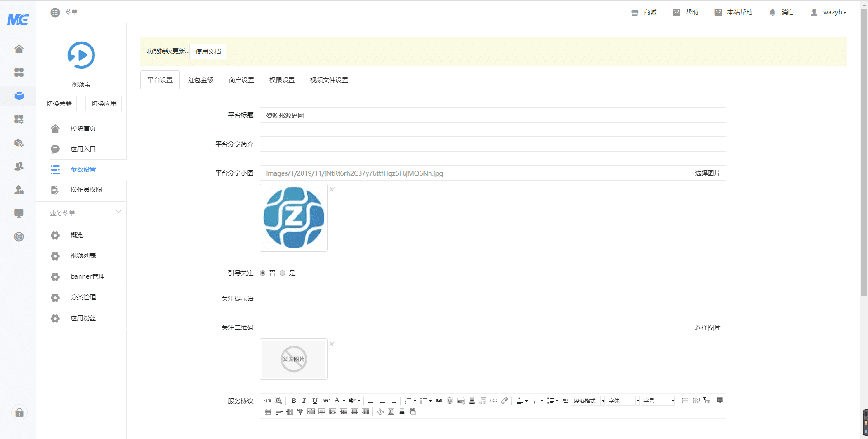Toggle italic formatting in the editor

(304, 401)
